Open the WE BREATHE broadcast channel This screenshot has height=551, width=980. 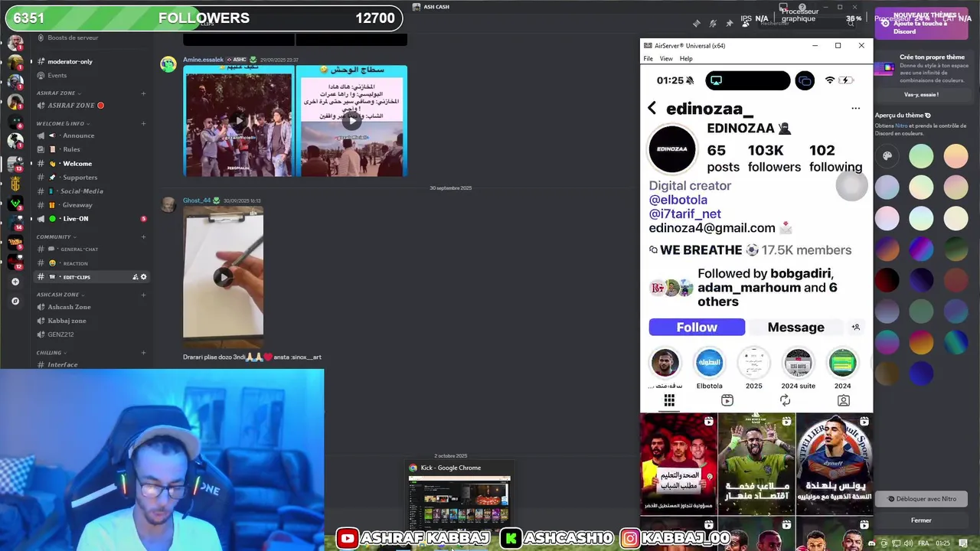(x=750, y=250)
